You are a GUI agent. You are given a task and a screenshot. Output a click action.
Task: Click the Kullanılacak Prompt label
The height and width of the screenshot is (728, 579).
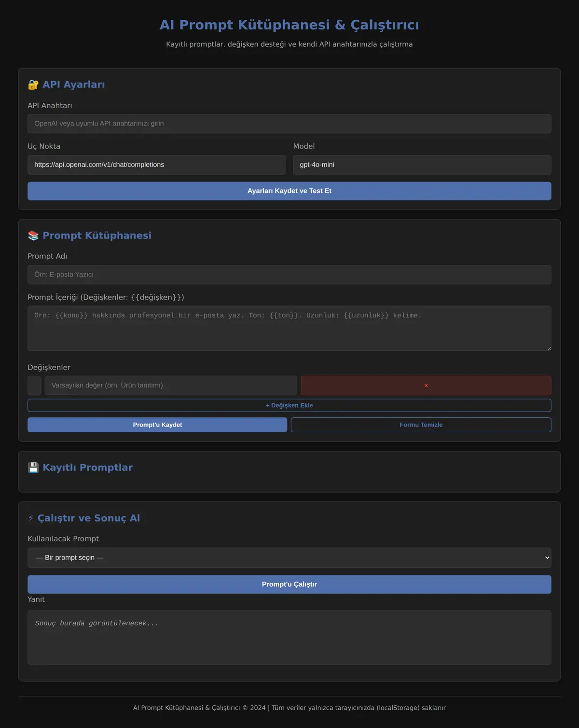pyautogui.click(x=63, y=539)
